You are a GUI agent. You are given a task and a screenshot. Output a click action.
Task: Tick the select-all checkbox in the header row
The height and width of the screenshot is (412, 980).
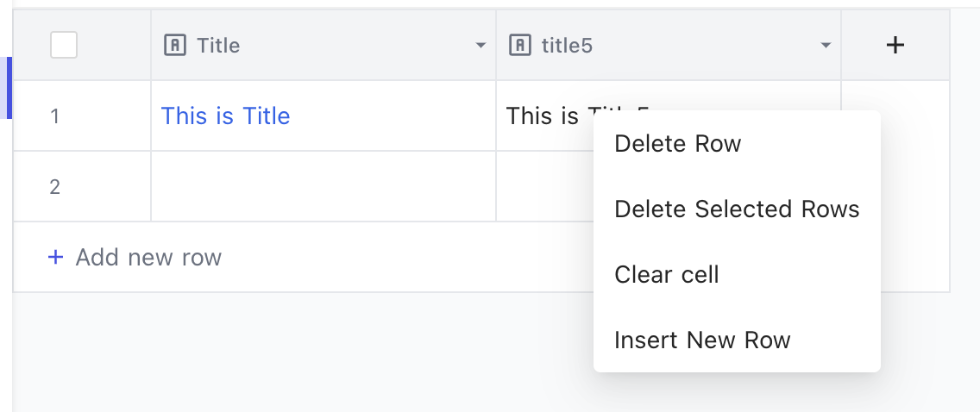[64, 45]
